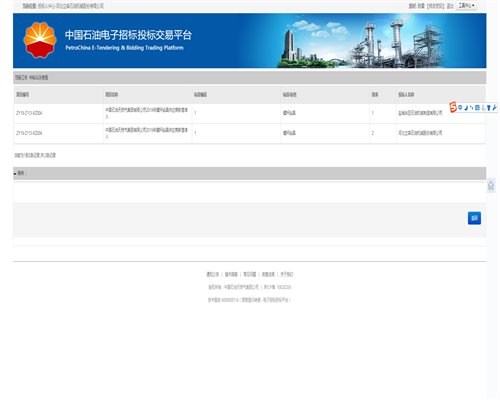Open the 关于我们 footer link
Viewport: 500px width, 400px height.
click(x=287, y=274)
